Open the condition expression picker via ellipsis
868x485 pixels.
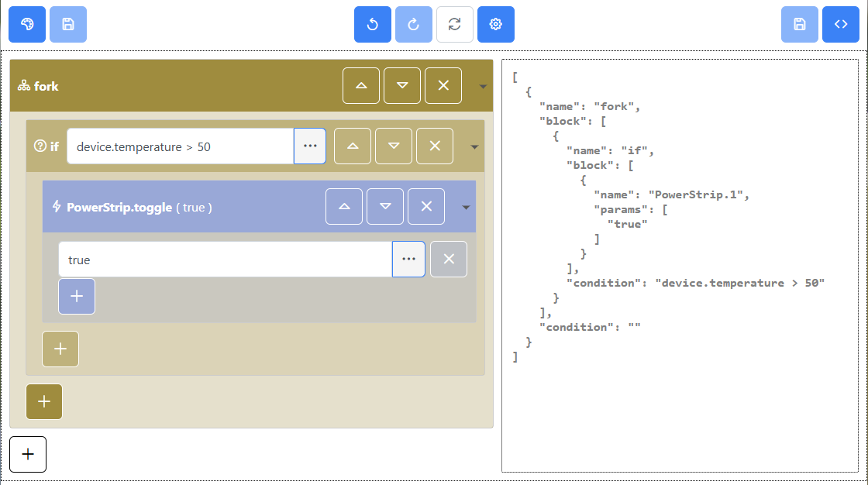click(309, 146)
